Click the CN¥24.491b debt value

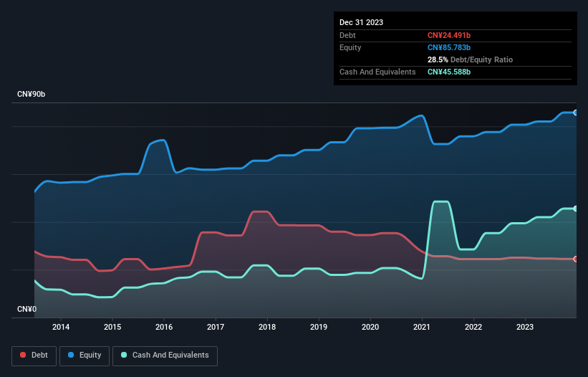449,35
